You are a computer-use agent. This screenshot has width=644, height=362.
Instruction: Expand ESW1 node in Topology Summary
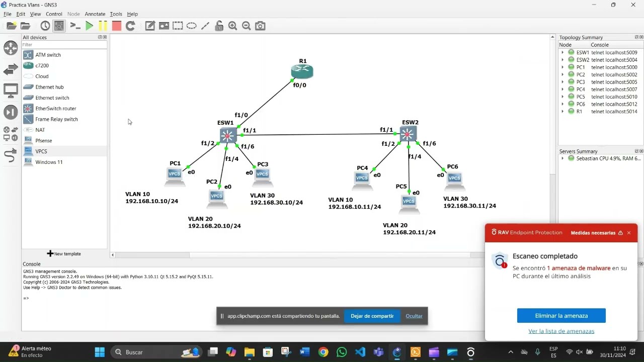pyautogui.click(x=562, y=52)
